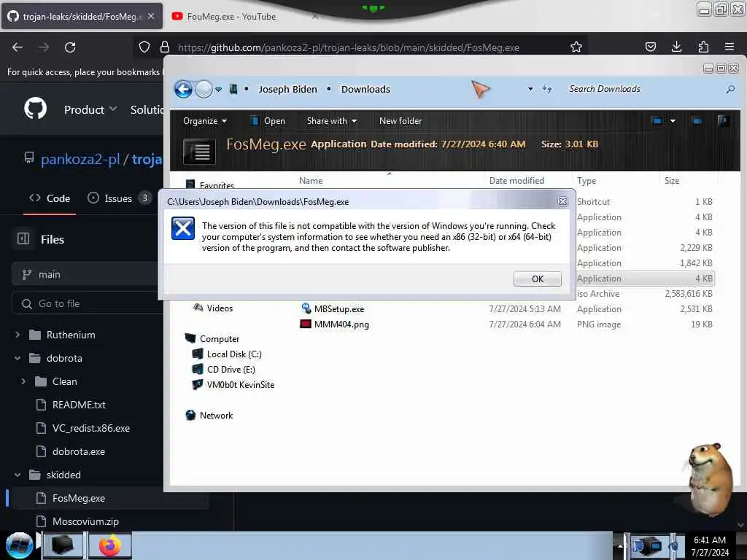Open Videos in the navigation pane
The height and width of the screenshot is (560, 747).
(x=213, y=308)
